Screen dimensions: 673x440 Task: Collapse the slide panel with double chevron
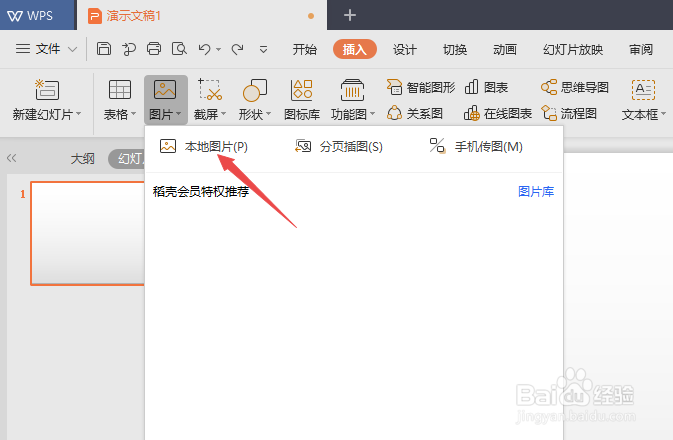point(12,158)
